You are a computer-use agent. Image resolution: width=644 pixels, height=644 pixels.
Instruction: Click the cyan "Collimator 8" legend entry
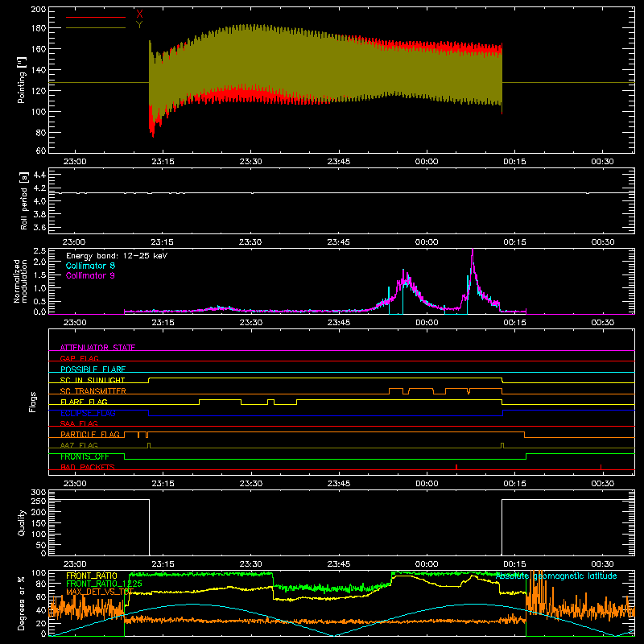(90, 266)
